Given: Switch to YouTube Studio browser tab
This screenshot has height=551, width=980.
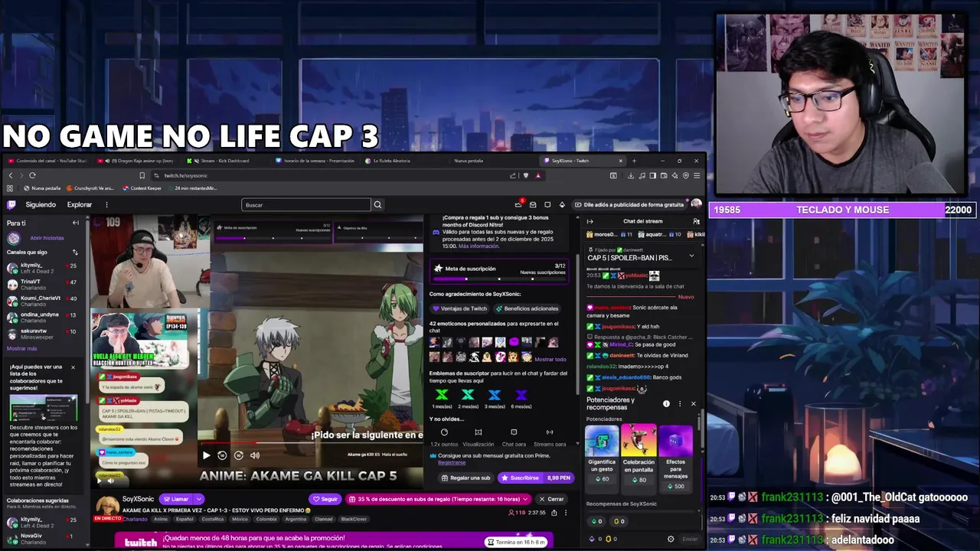Looking at the screenshot, I should pos(47,161).
